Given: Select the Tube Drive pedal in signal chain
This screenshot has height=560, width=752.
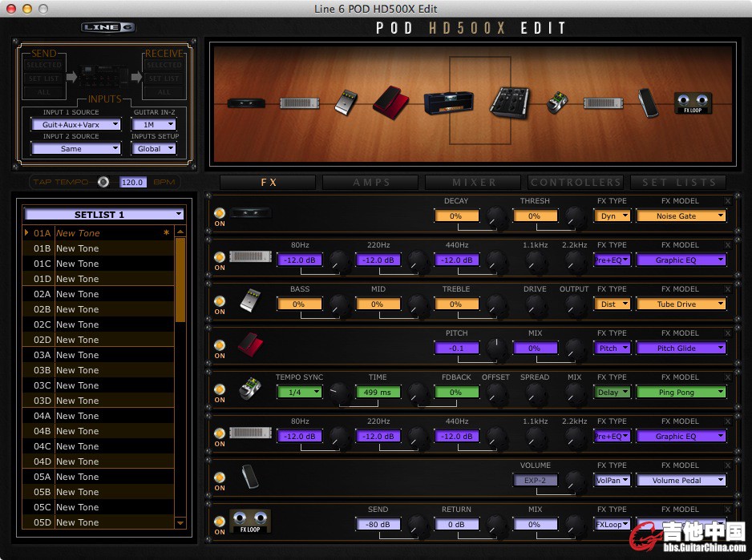Looking at the screenshot, I should (346, 102).
